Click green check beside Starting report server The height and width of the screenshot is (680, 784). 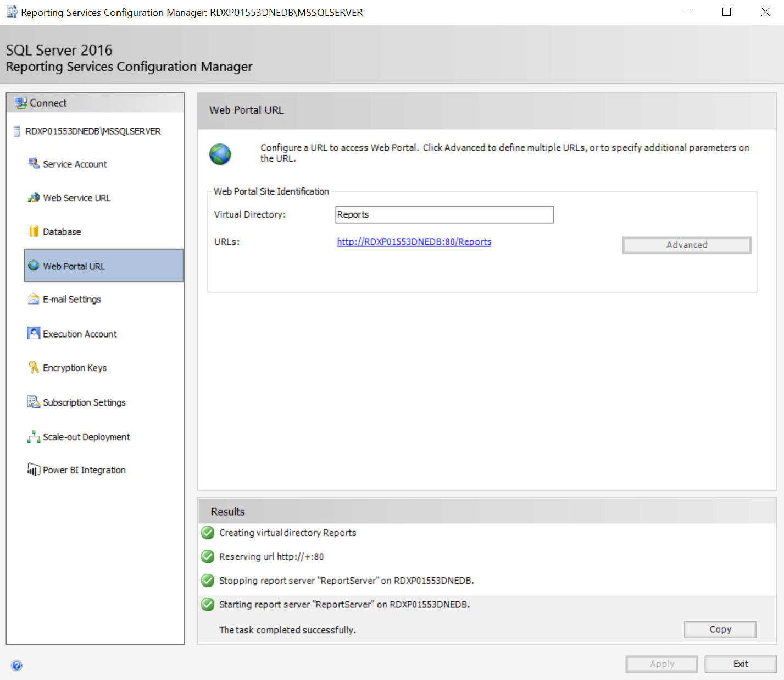pos(208,605)
